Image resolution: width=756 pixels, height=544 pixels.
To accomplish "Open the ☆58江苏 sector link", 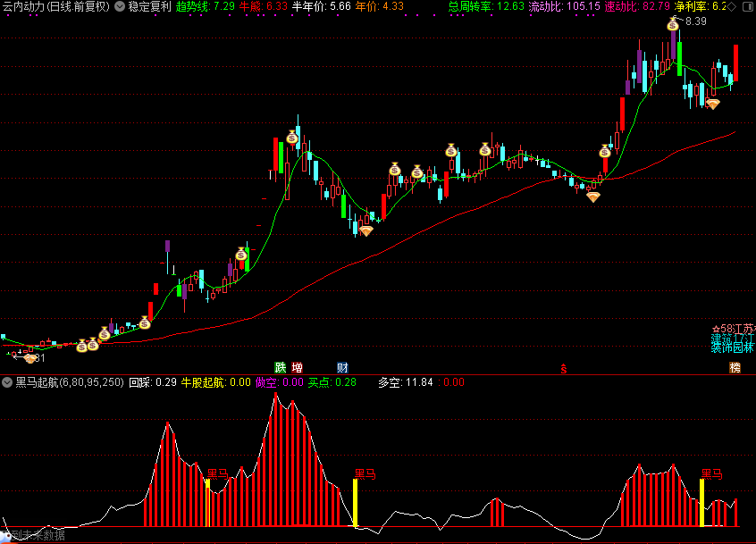I will tap(734, 329).
